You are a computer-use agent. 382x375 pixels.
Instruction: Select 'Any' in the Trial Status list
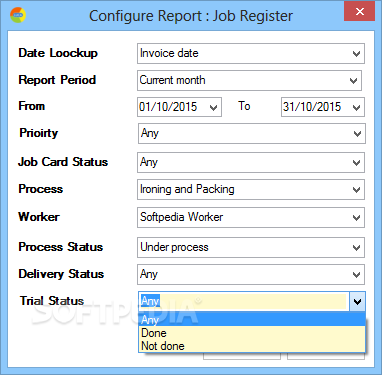click(x=252, y=320)
